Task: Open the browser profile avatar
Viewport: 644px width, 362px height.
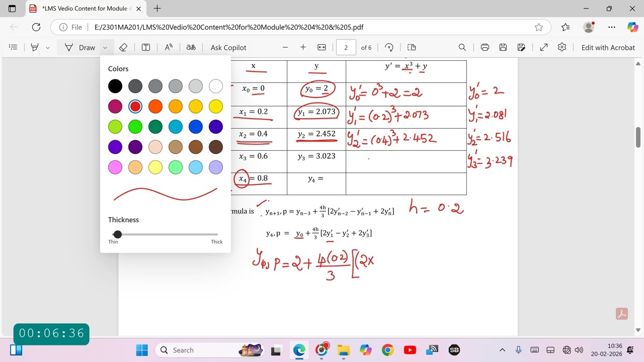Action: 589,27
